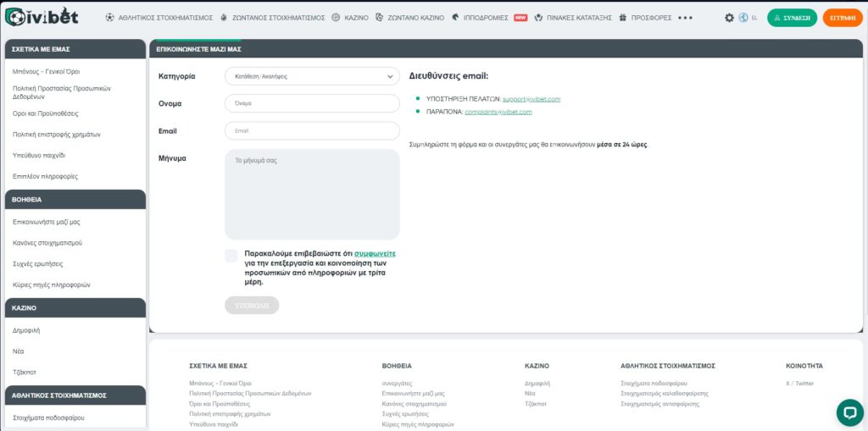Click the ΙΠΠΟΔΡΟΜΙΕΣ horse icon
The image size is (868, 431).
456,18
